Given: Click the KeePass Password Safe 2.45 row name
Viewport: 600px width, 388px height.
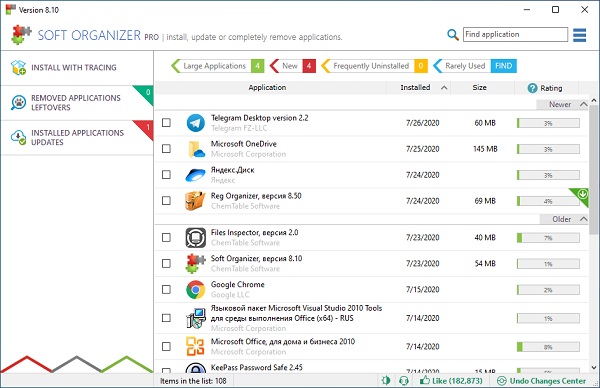Looking at the screenshot, I should coord(256,367).
